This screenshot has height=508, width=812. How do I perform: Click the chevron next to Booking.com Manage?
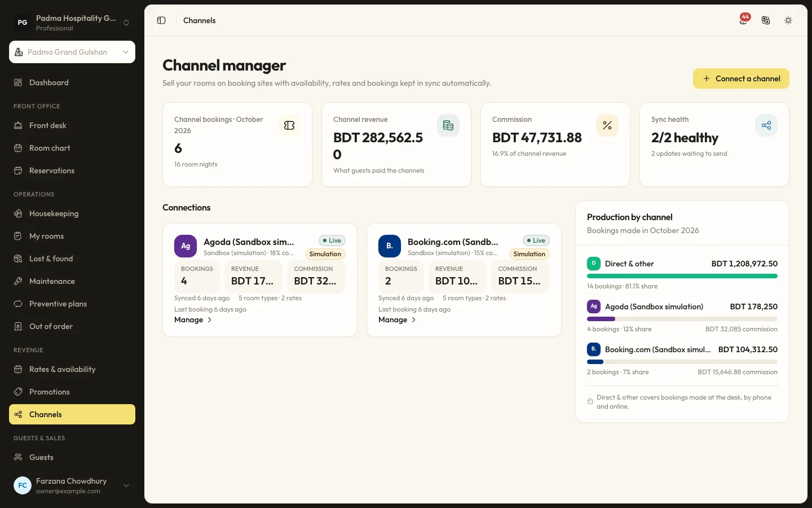[x=414, y=320]
